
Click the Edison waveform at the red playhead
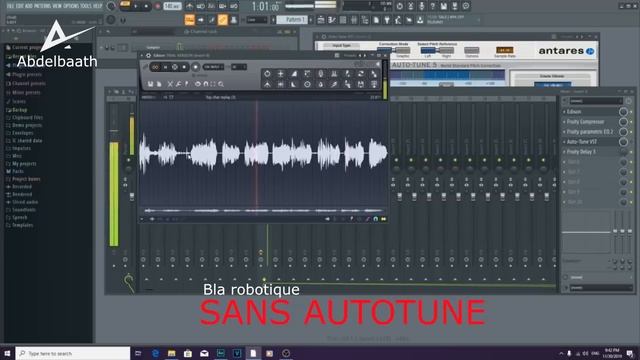tap(257, 153)
